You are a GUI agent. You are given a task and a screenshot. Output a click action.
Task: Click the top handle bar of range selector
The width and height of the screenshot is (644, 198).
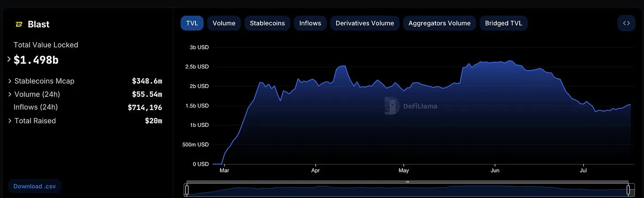coord(407,182)
